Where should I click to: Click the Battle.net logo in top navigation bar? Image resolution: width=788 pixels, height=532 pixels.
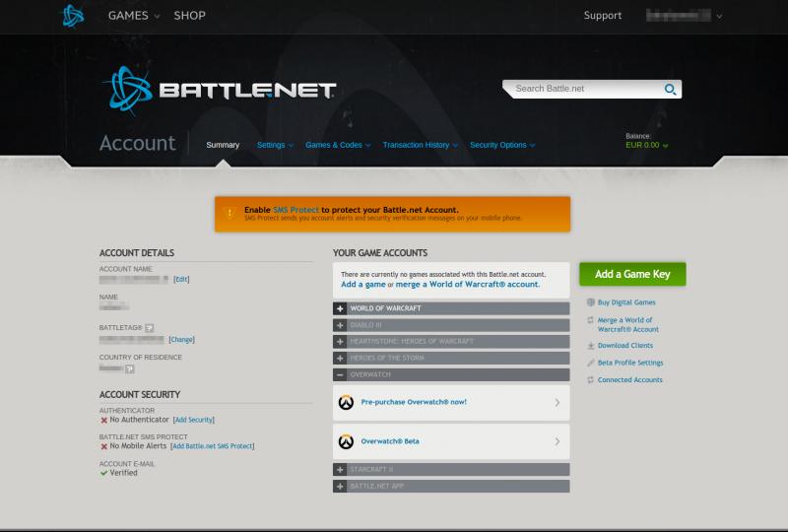pos(73,16)
